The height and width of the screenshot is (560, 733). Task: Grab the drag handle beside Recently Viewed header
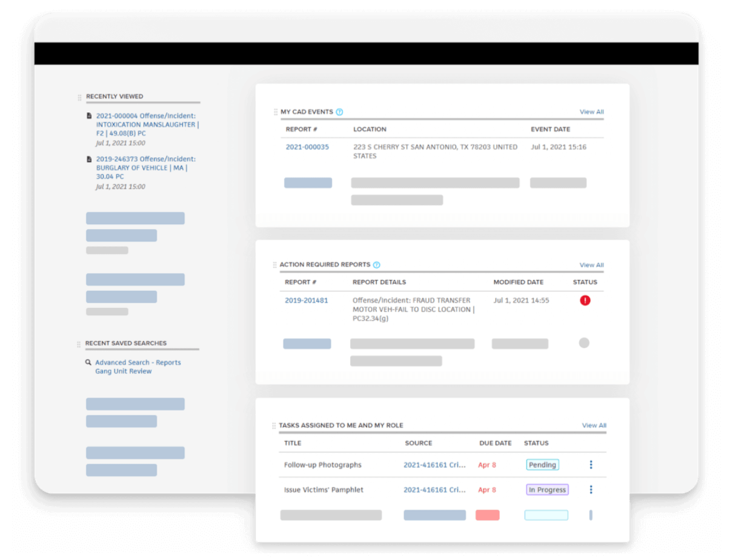[79, 96]
